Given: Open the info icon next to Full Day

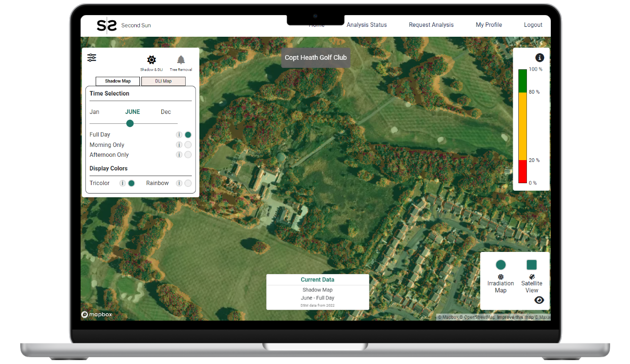Looking at the screenshot, I should pyautogui.click(x=179, y=134).
